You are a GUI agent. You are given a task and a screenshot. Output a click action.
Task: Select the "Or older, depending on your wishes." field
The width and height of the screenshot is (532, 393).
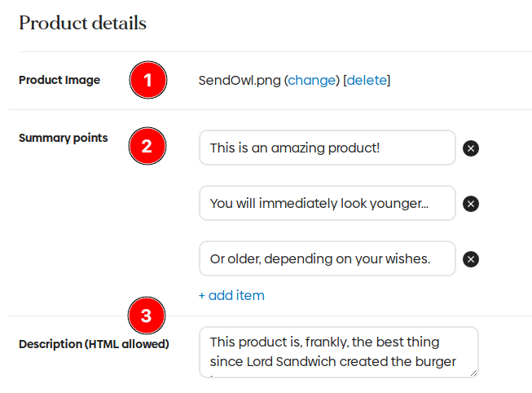[327, 258]
